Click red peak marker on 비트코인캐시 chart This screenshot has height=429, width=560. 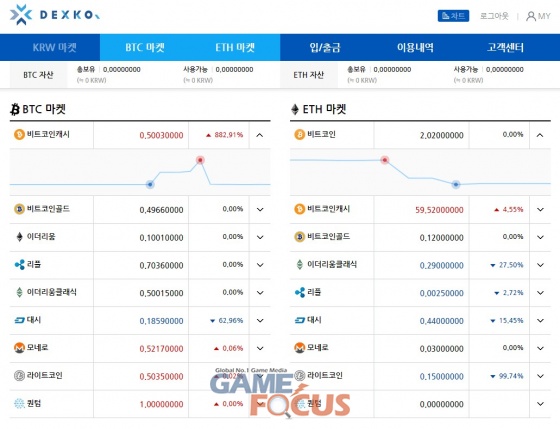click(x=200, y=160)
